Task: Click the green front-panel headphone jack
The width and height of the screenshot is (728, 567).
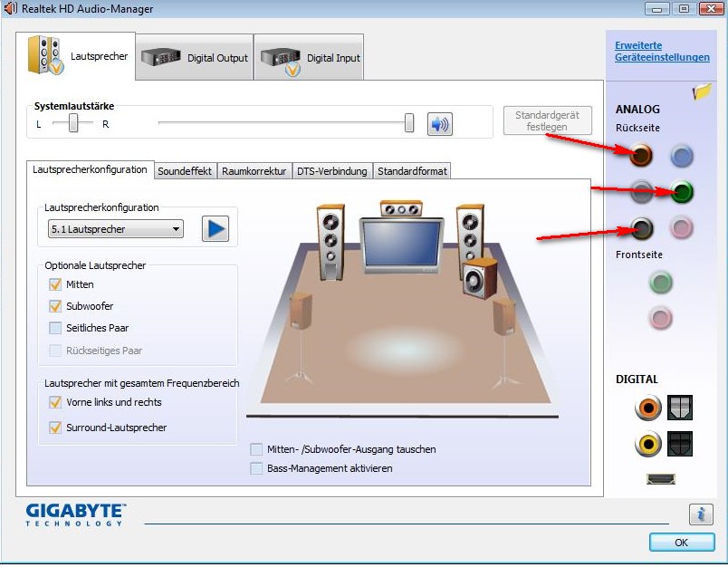Action: click(x=661, y=283)
